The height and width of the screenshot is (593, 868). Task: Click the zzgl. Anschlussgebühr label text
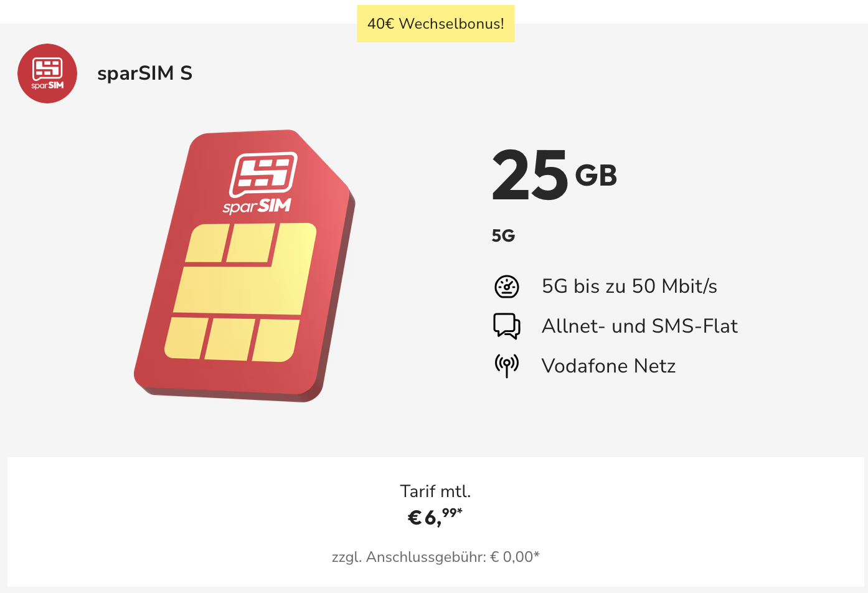(409, 557)
